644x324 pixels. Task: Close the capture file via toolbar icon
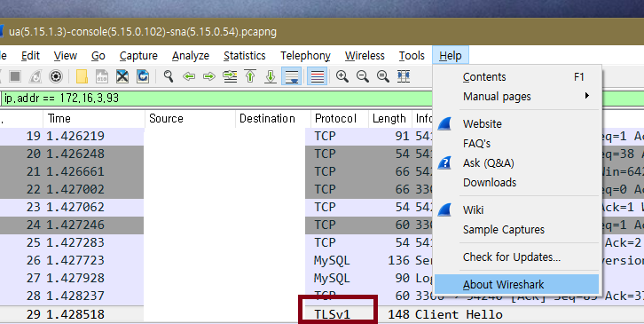122,76
